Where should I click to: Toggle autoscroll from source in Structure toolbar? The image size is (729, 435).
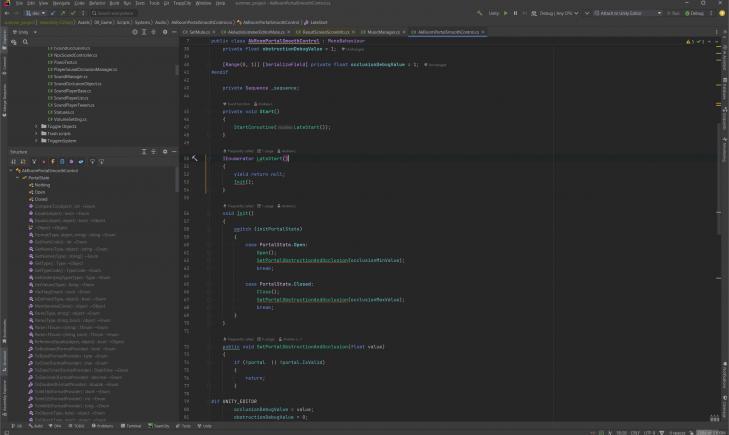click(101, 162)
